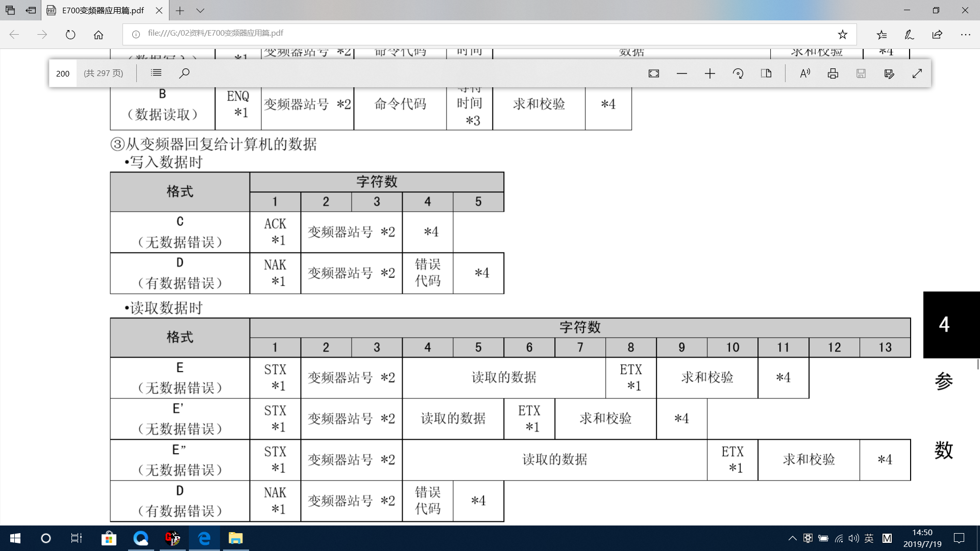Zoom in with the plus button
This screenshot has height=551, width=980.
click(709, 73)
